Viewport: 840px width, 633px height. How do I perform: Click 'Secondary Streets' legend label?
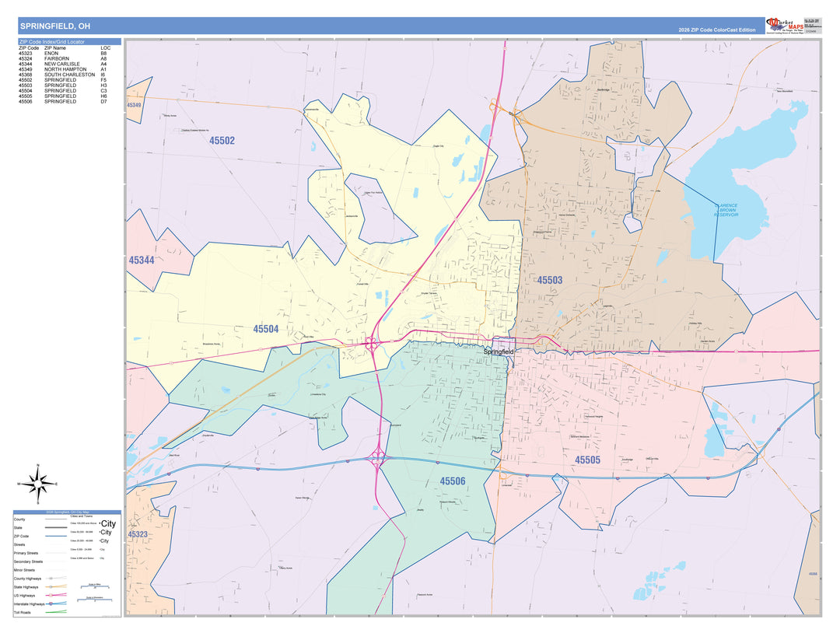(28, 561)
